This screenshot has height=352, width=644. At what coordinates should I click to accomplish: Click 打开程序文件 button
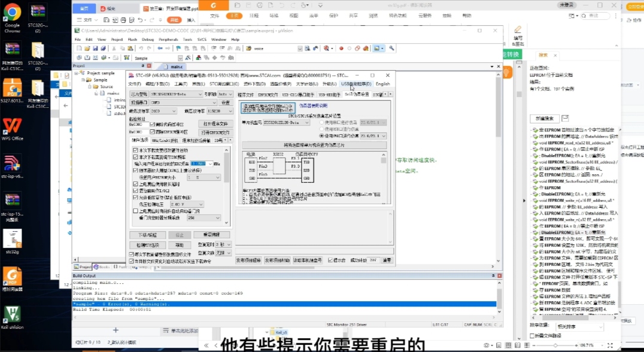[216, 124]
